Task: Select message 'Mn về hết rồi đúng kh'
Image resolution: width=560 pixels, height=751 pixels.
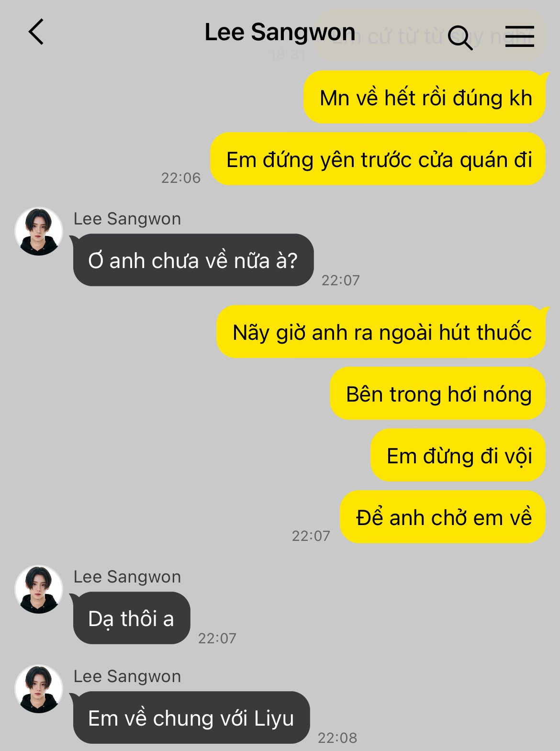Action: click(x=425, y=98)
